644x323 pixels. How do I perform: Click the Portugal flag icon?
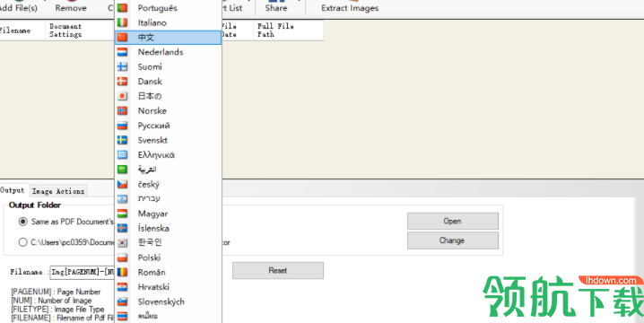tap(122, 8)
